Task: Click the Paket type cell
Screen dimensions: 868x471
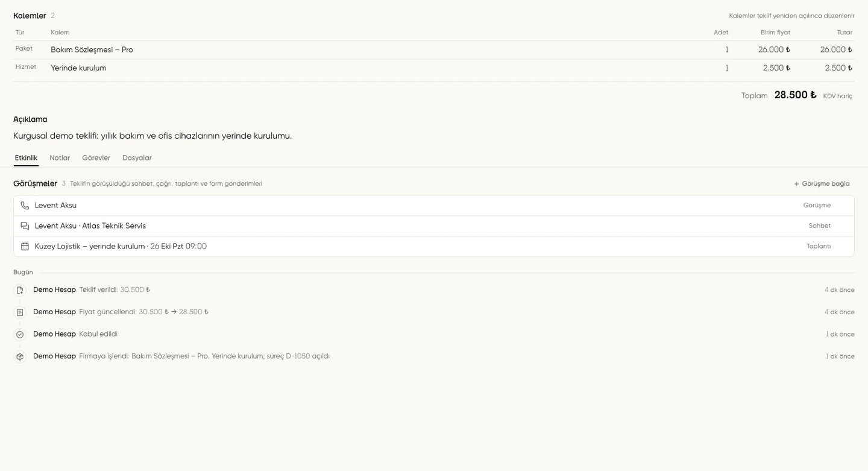Action: 24,49
